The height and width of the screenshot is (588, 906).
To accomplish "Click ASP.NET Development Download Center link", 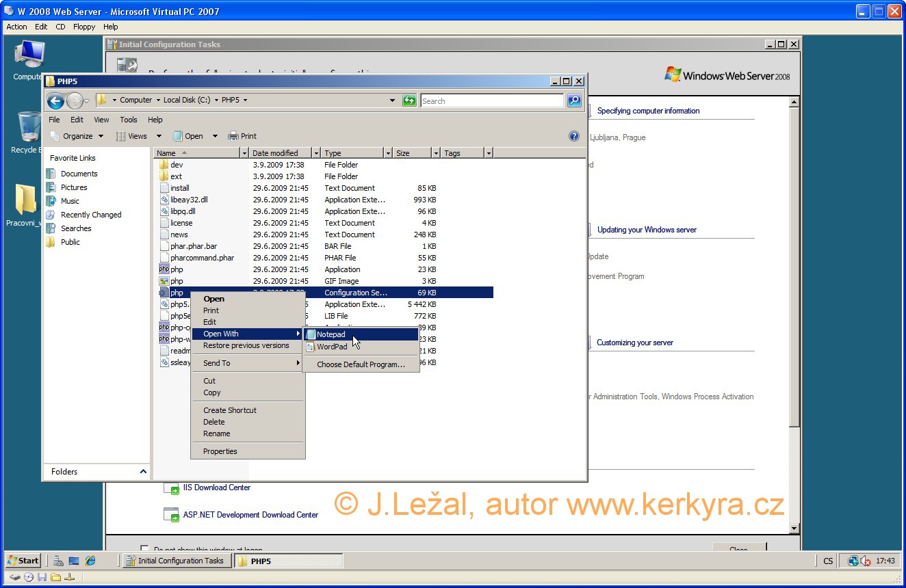I will click(250, 515).
